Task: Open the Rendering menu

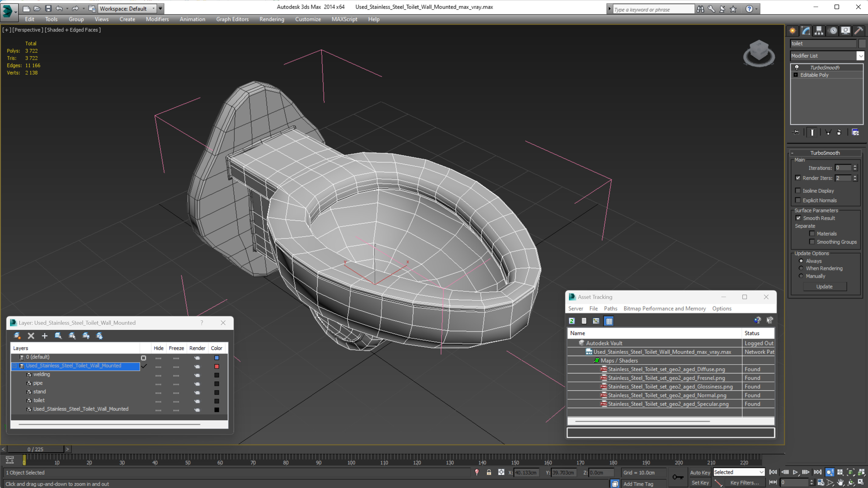Action: [x=272, y=19]
